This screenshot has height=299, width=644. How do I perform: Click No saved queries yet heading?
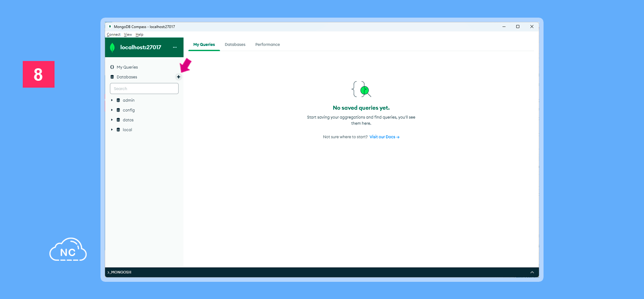pyautogui.click(x=361, y=108)
